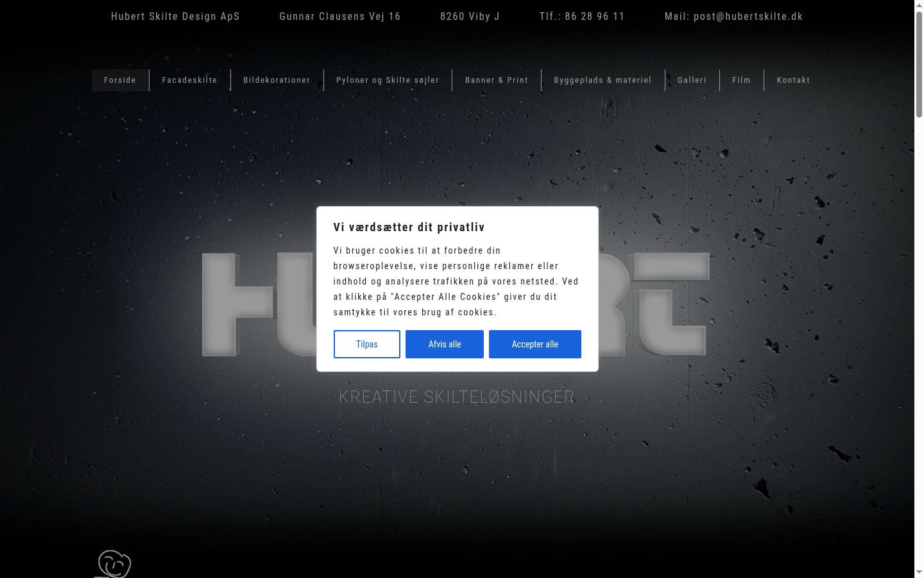Reject cookies with Afvis alle
Viewport: 924px width, 578px height.
click(445, 344)
